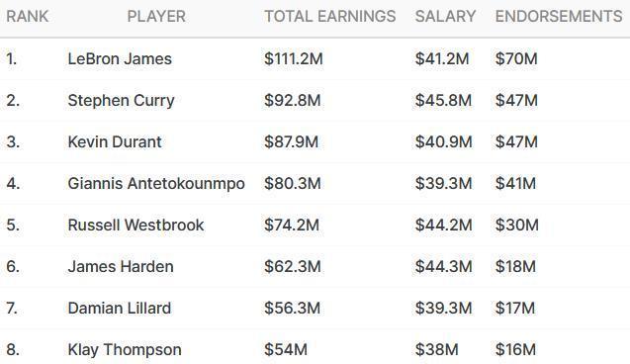Sort by TOTAL EARNINGS column header
Viewport: 630px width, 364px height.
click(x=330, y=17)
